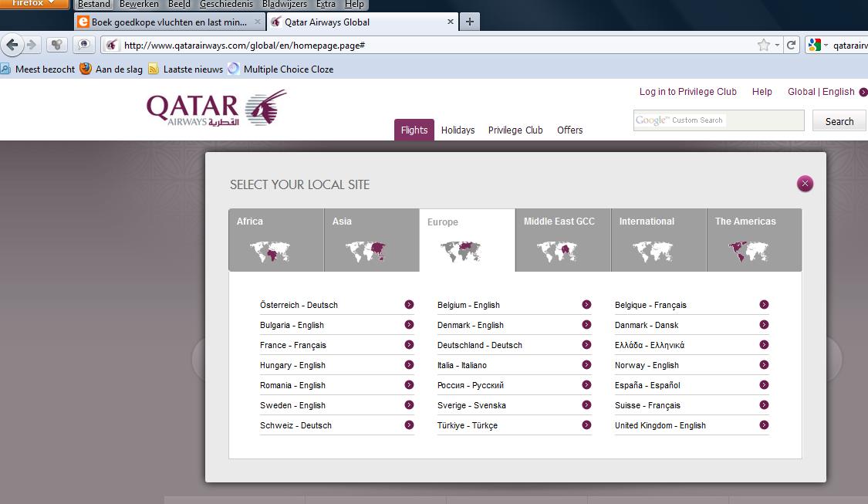Select the Asia region tab
The height and width of the screenshot is (504, 868).
tap(371, 240)
